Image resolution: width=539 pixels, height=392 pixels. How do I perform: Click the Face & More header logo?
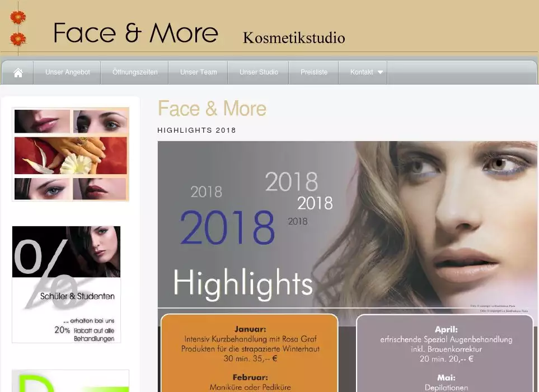tap(135, 33)
